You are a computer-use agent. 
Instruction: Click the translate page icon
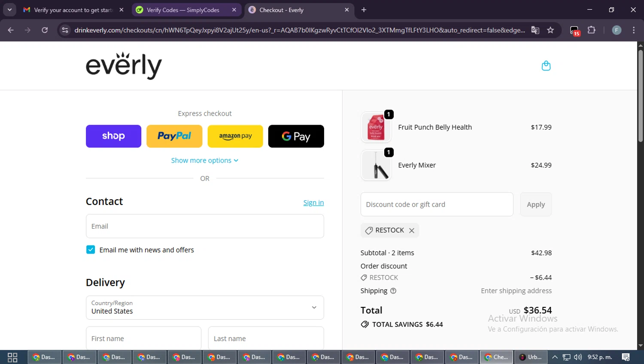coord(535,30)
